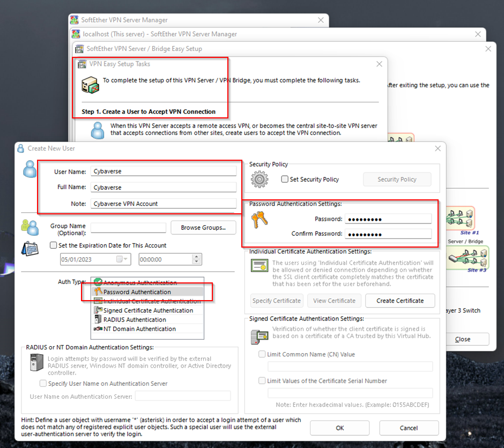Click the Security Policy button
The width and height of the screenshot is (504, 448).
pyautogui.click(x=397, y=179)
